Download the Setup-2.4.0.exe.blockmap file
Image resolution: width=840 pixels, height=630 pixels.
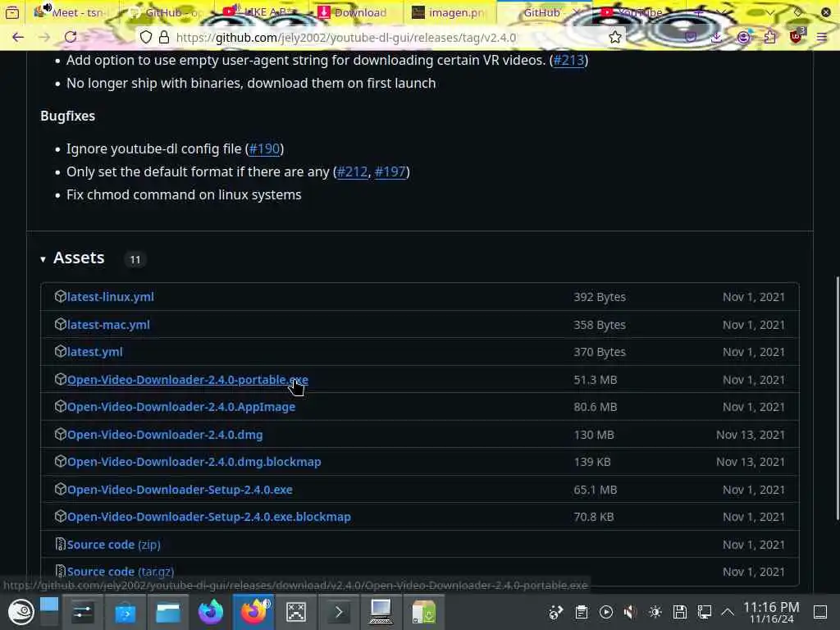pyautogui.click(x=209, y=517)
